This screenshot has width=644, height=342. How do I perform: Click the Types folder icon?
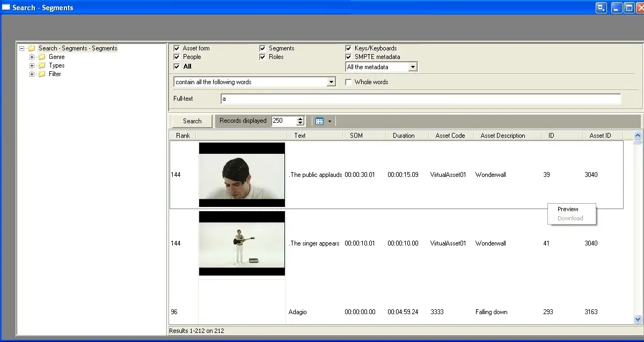(42, 65)
